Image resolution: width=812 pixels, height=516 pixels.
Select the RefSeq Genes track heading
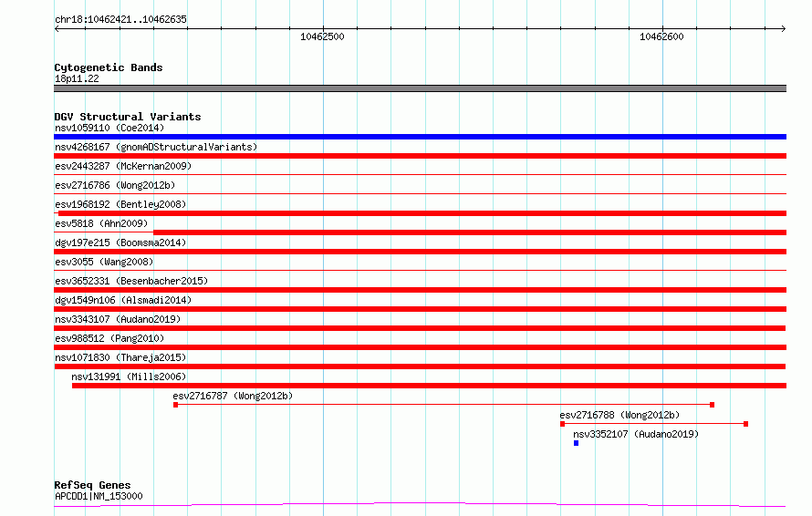coord(93,485)
